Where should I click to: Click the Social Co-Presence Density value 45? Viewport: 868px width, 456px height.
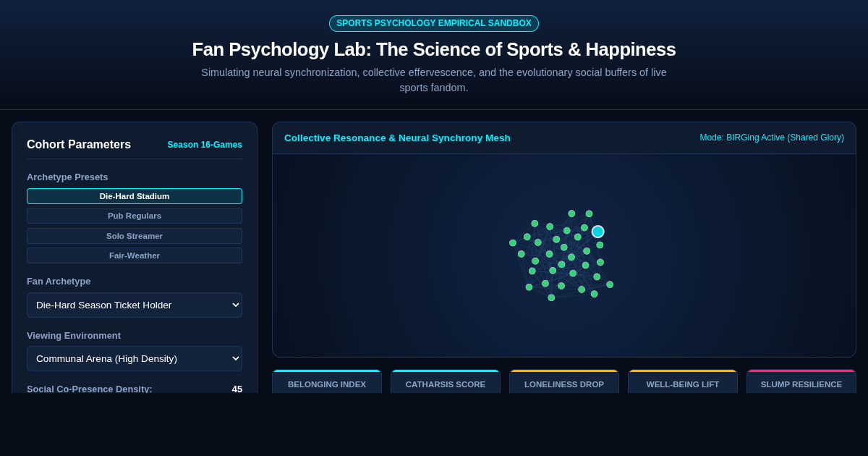[237, 389]
